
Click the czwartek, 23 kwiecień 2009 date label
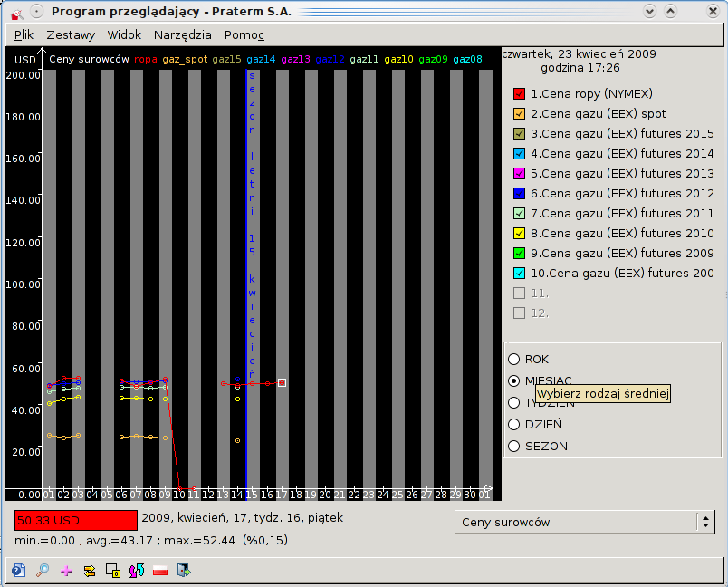579,53
